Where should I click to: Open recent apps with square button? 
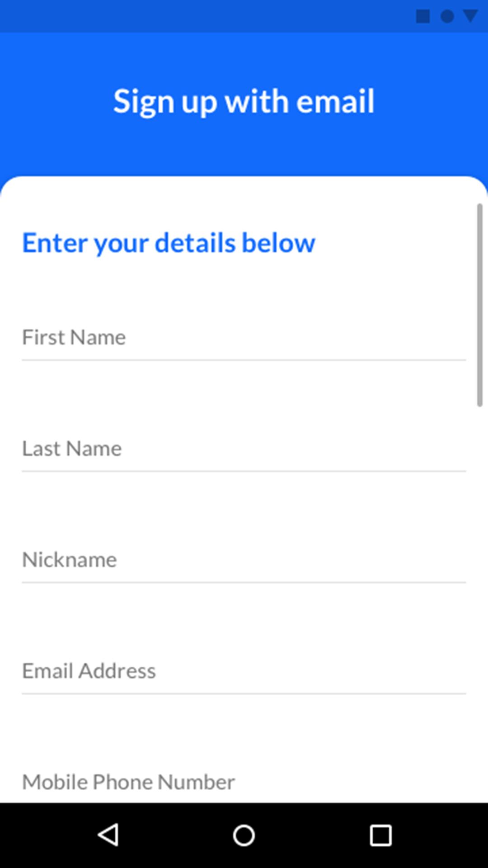pyautogui.click(x=380, y=835)
